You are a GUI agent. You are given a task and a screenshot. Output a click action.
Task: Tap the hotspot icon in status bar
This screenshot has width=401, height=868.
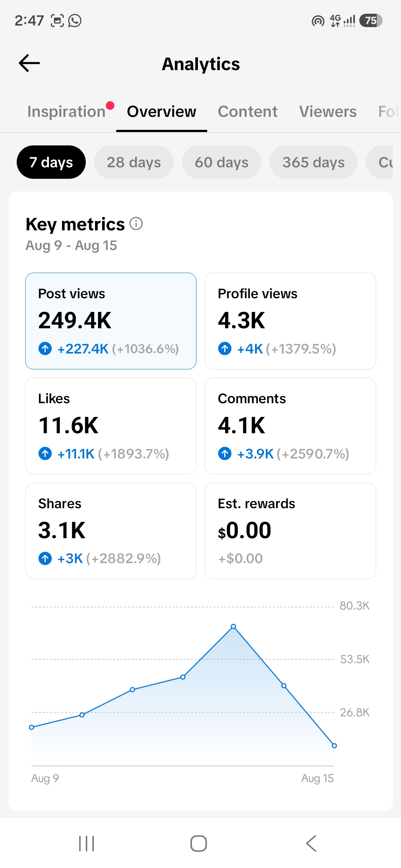pyautogui.click(x=318, y=21)
